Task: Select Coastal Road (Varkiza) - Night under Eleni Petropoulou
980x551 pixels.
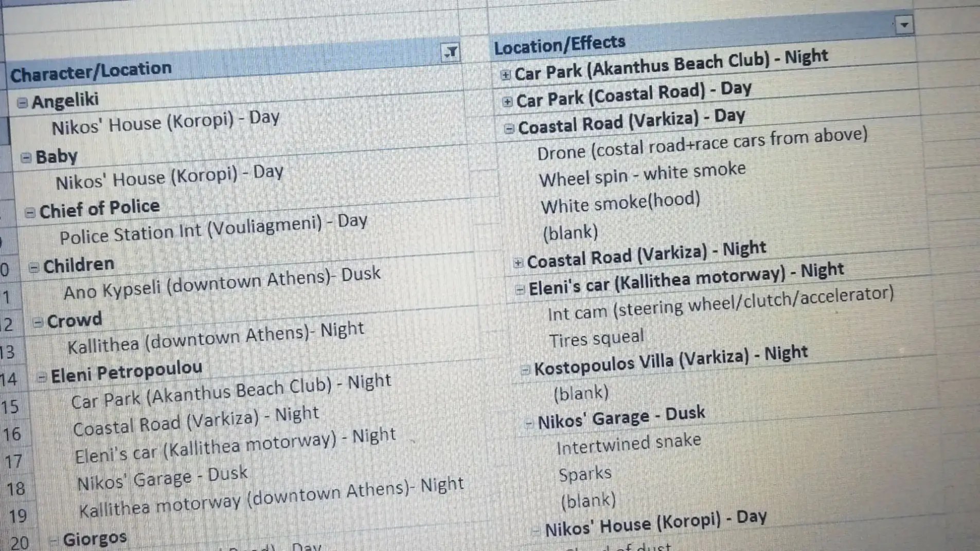Action: (x=197, y=421)
